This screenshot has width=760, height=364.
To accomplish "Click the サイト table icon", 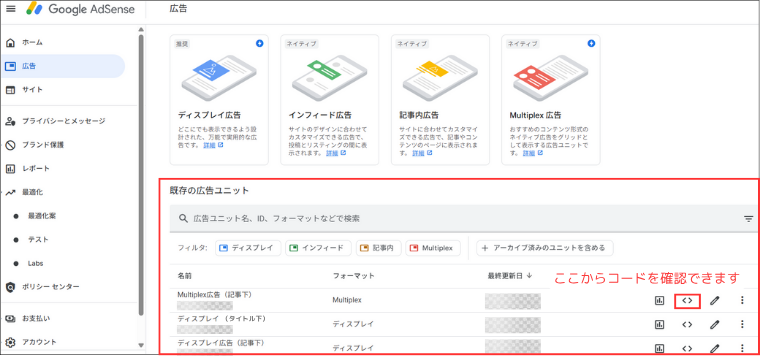I will 10,90.
